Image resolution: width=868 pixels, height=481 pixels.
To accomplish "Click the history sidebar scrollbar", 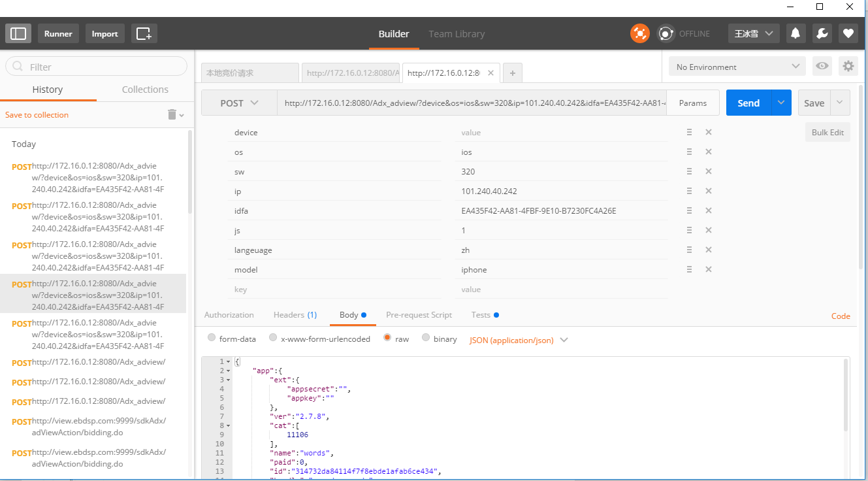I will tap(190, 171).
